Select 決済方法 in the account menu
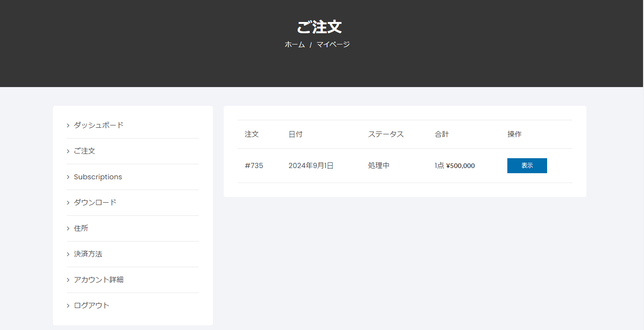Screen dimensions: 644x330 [88, 254]
